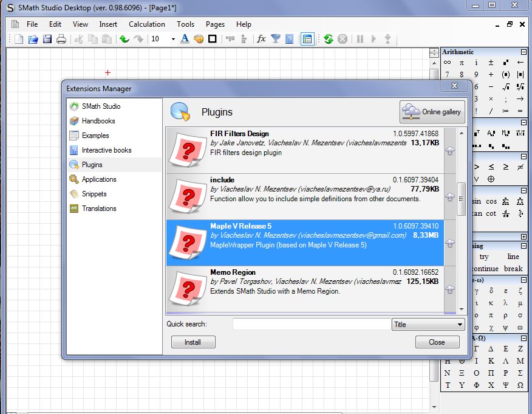Click the Open file folder icon

33,40
